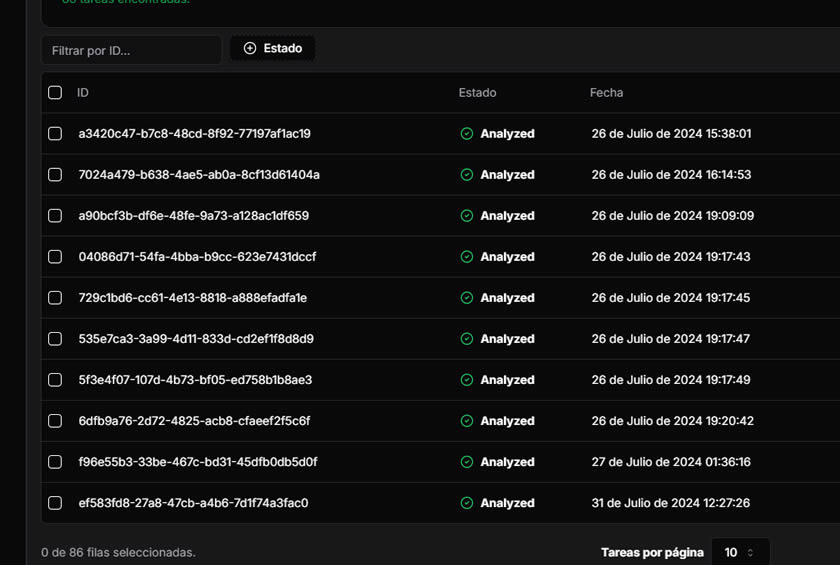Open task ID ef583fd8-27a8-47cb-a4b6-7d1f74a3fac0

point(193,503)
